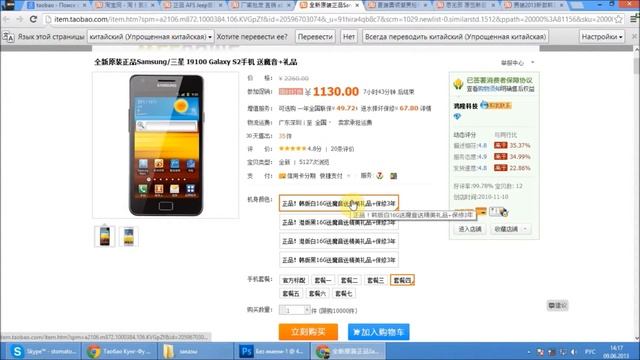
Task: Click the quantity stepper arrows
Action: click(x=307, y=310)
